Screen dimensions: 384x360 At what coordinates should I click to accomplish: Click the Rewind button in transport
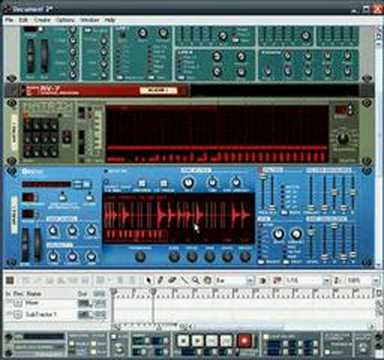coord(212,340)
